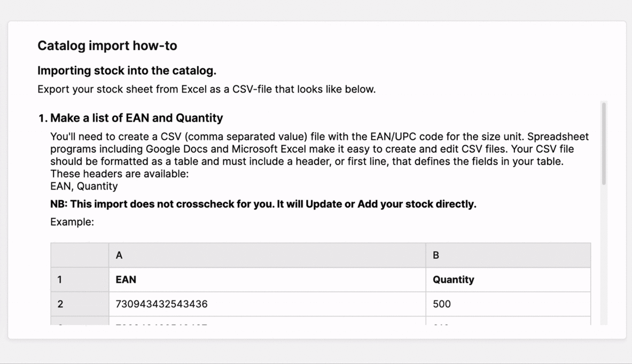
Task: Select column B header in example table
Action: click(508, 255)
